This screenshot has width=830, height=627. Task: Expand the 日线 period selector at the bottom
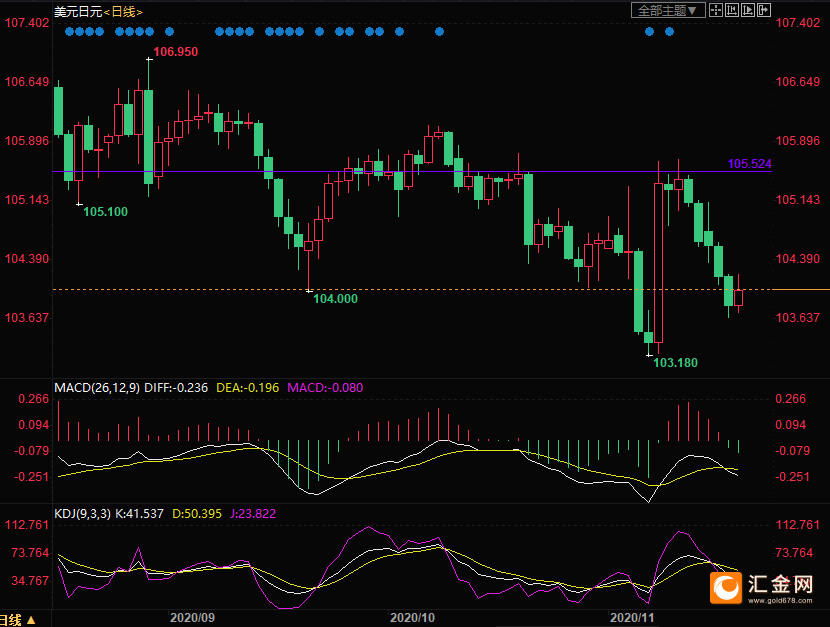pyautogui.click(x=18, y=620)
